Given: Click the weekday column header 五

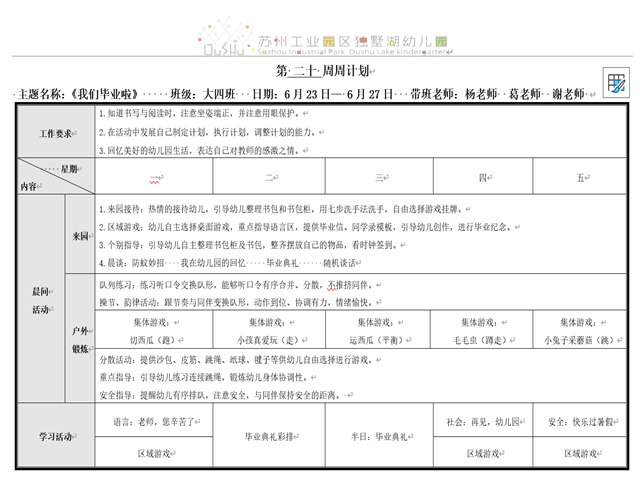Looking at the screenshot, I should point(580,176).
